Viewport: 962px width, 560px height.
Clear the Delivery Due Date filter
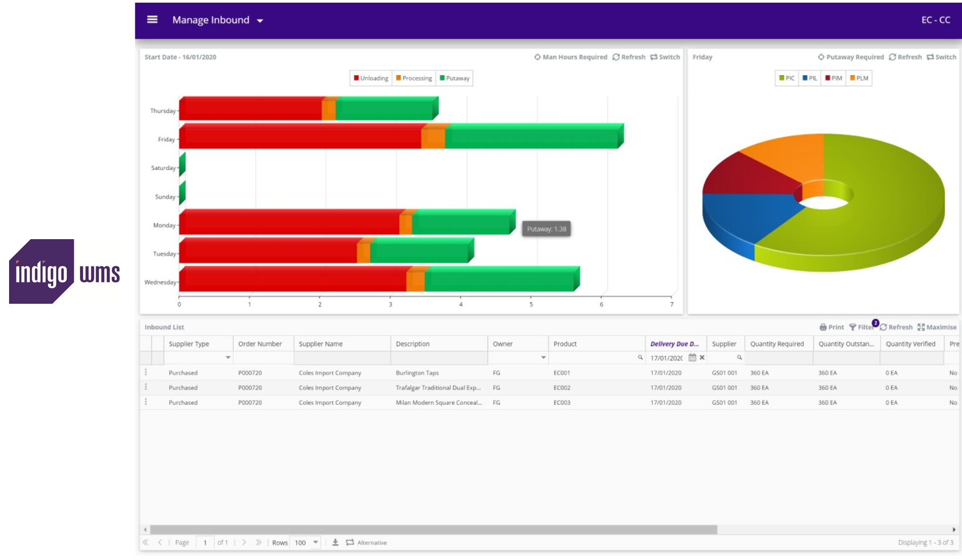click(702, 358)
